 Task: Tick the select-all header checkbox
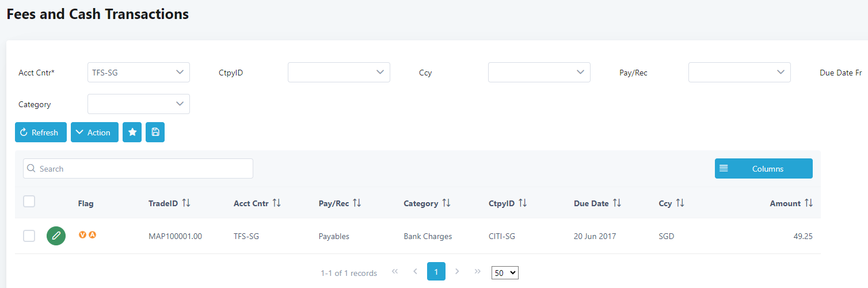[x=29, y=202]
